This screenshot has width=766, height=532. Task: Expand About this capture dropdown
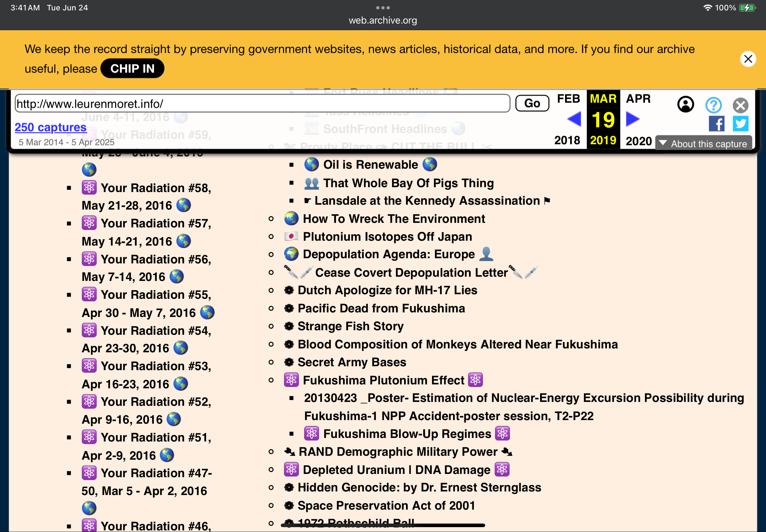pyautogui.click(x=703, y=144)
